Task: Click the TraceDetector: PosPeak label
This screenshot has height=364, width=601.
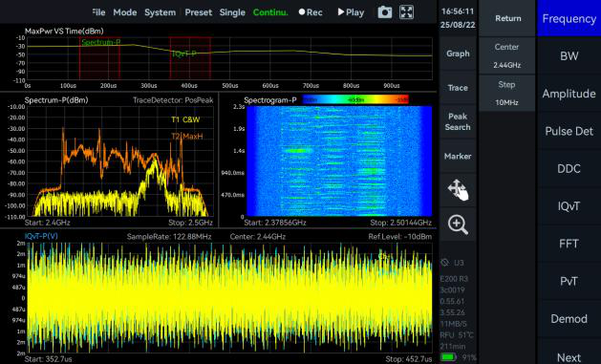Action: tap(173, 100)
